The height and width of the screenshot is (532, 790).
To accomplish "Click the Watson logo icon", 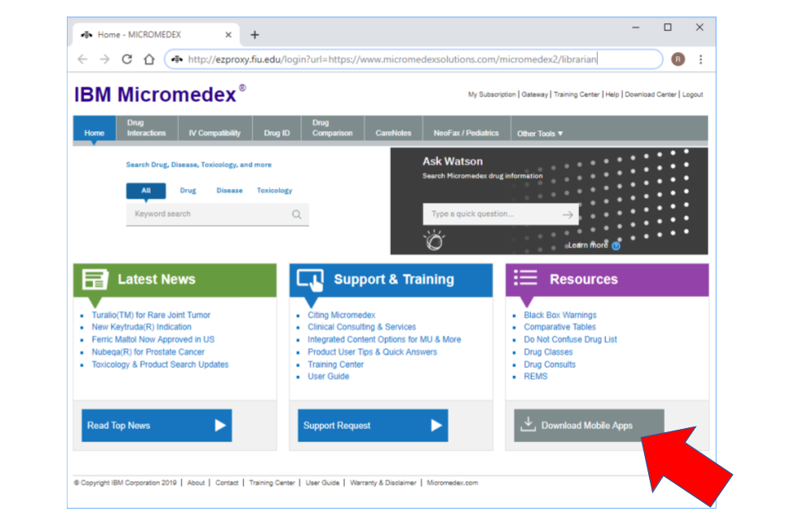I will [x=434, y=240].
